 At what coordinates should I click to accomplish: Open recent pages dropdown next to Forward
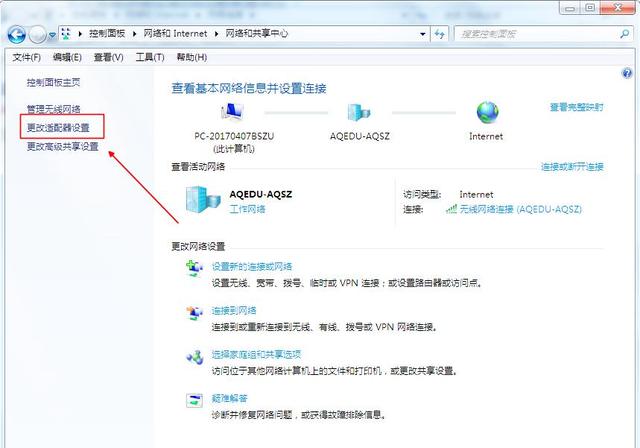(x=52, y=35)
